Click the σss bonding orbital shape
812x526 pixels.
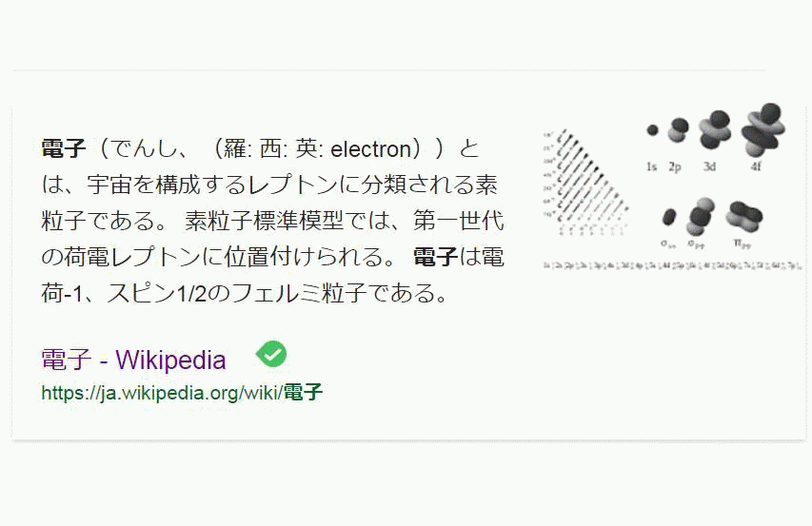(669, 218)
